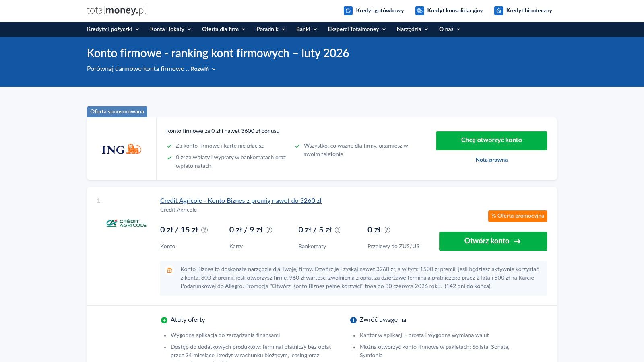
Task: Expand the O nas menu
Action: (450, 29)
